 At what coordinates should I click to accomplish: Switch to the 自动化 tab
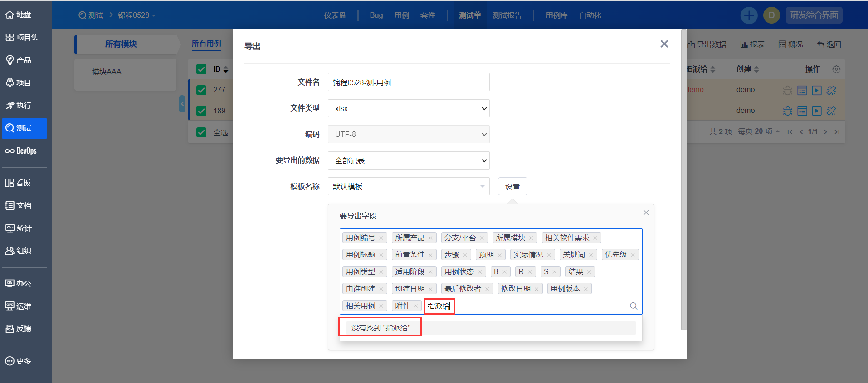point(590,15)
